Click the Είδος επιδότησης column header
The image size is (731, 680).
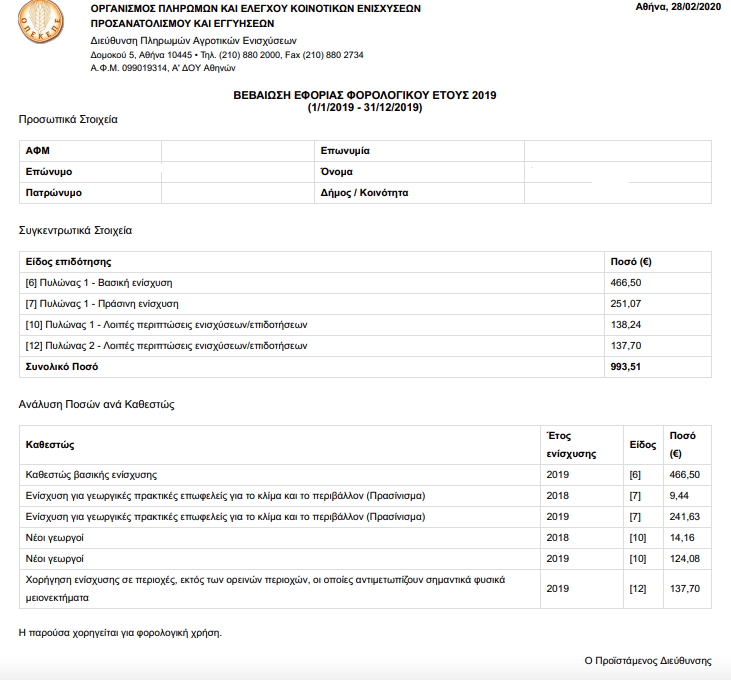tap(69, 261)
